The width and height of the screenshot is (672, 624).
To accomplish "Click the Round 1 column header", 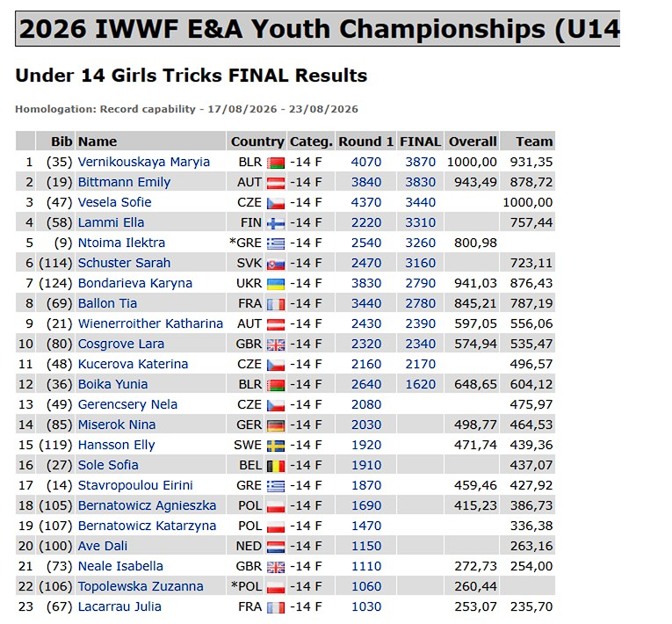I will click(366, 141).
